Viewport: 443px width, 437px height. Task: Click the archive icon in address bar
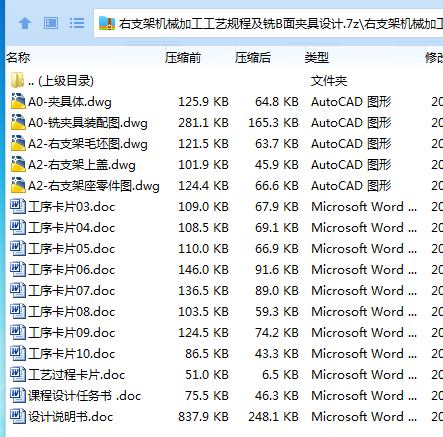[107, 23]
